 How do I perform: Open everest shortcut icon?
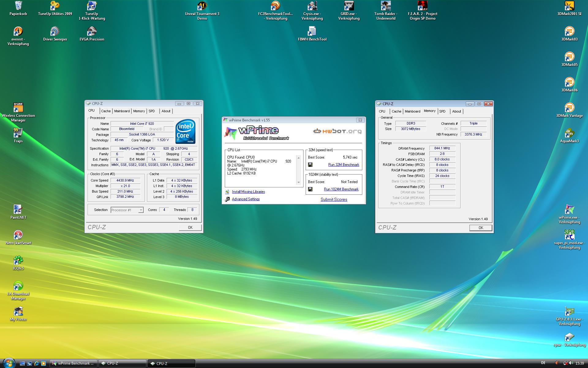coord(18,36)
